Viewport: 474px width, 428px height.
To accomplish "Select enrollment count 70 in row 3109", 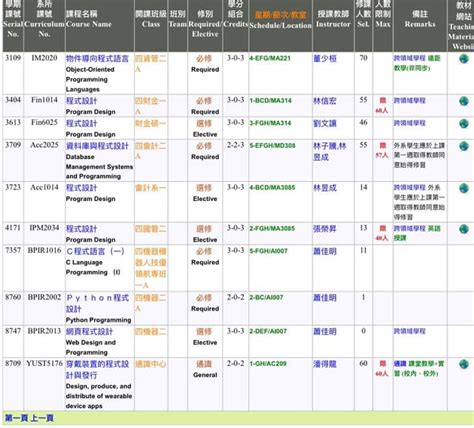I will (x=363, y=58).
